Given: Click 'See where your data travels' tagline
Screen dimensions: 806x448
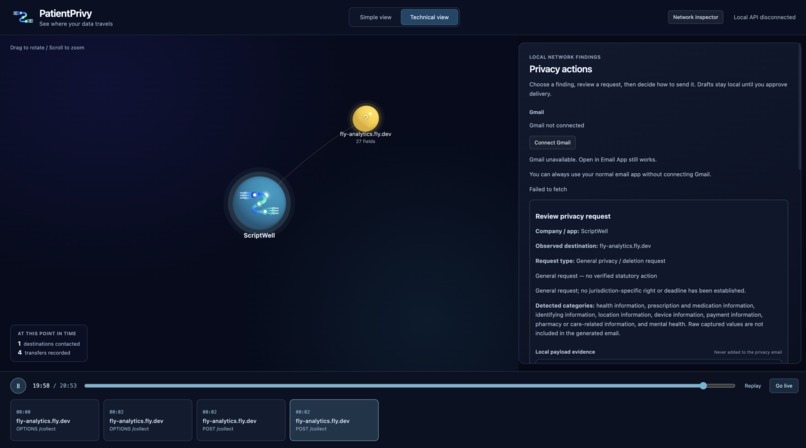Looking at the screenshot, I should pyautogui.click(x=76, y=24).
